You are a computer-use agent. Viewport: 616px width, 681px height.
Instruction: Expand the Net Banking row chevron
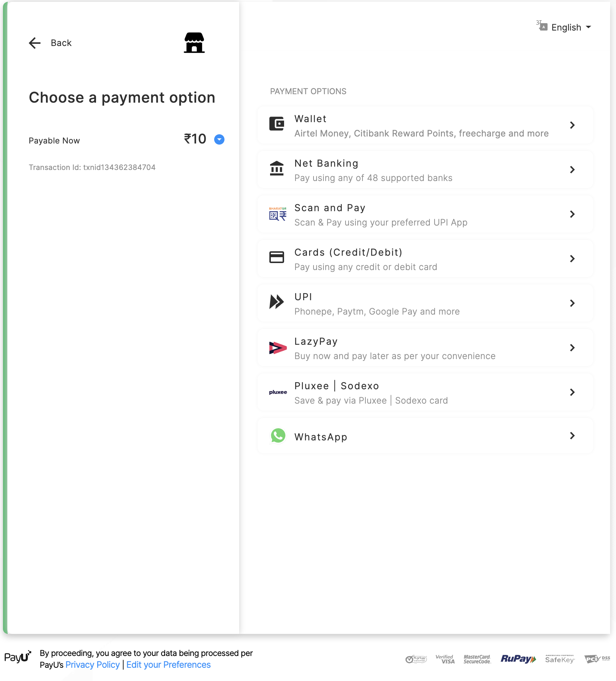pyautogui.click(x=572, y=170)
